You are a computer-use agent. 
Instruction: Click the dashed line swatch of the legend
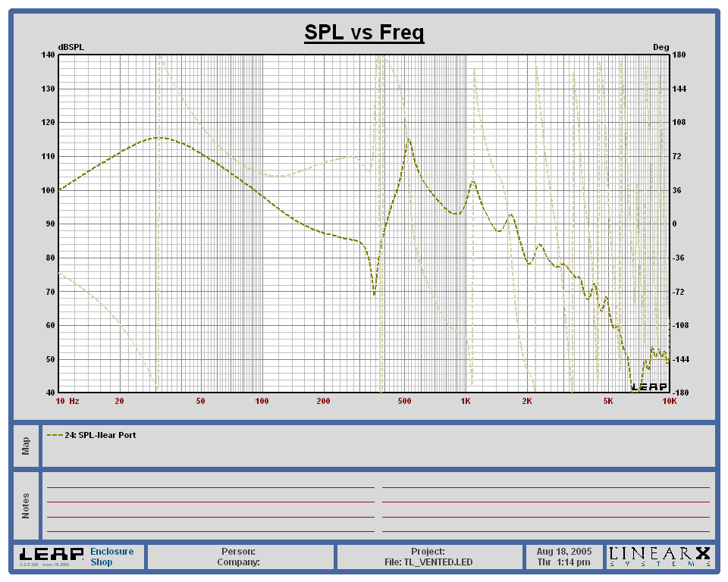point(55,435)
